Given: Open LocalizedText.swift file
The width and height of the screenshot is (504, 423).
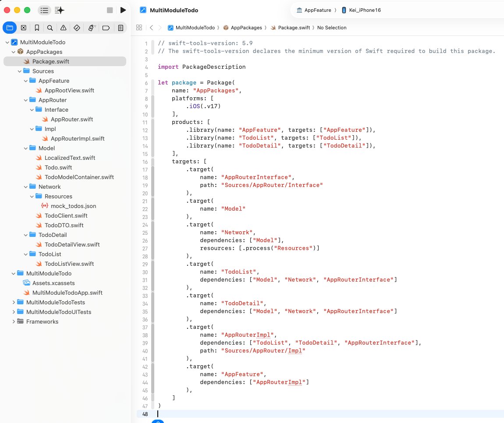Looking at the screenshot, I should point(66,158).
